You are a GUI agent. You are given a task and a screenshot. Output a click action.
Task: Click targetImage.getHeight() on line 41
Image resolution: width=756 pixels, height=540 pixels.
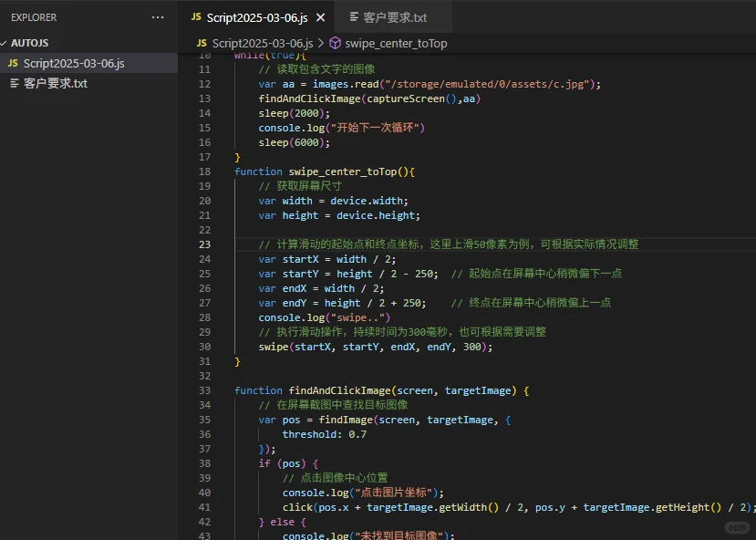652,507
